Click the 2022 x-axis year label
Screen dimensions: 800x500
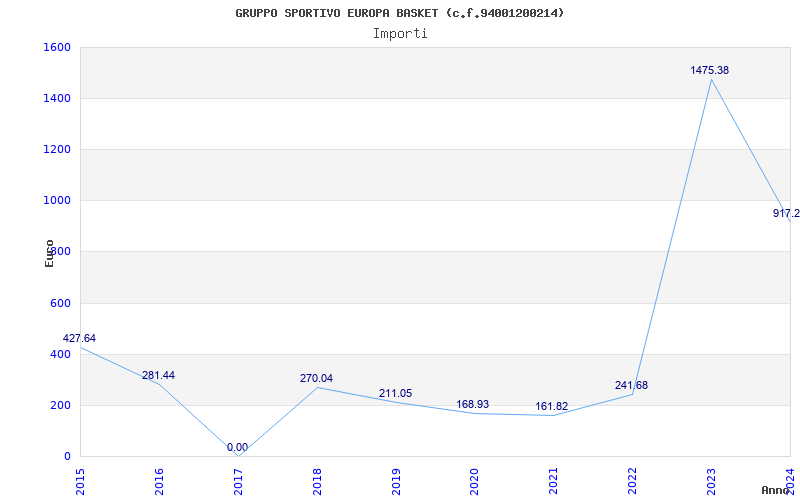(x=633, y=480)
